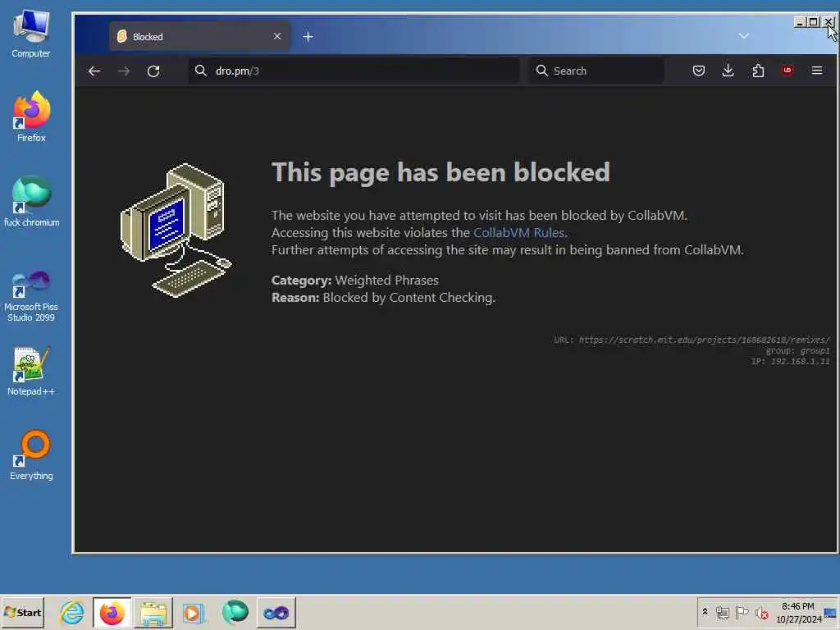Click the IP 192.168.1.11 text
The height and width of the screenshot is (630, 840).
791,362
